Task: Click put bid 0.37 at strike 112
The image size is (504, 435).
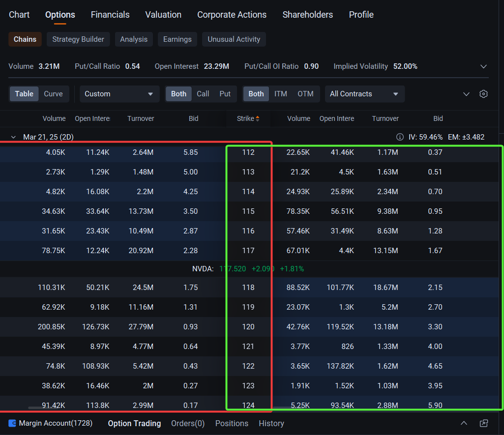Action: [x=435, y=152]
